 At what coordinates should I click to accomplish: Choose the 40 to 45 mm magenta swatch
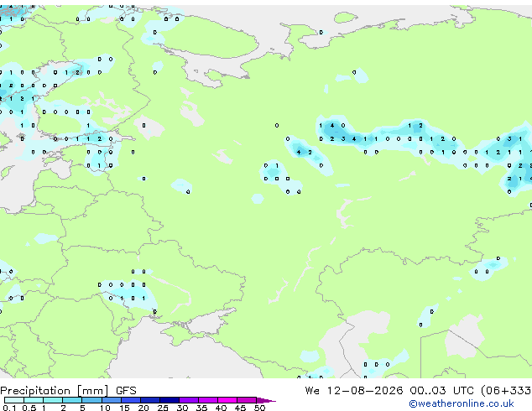click(x=227, y=400)
